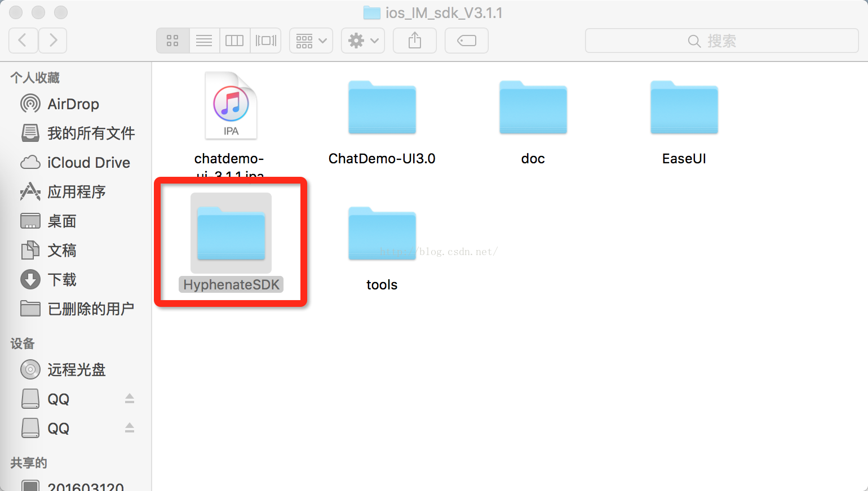868x491 pixels.
Task: Eject the second QQ disk
Action: (130, 428)
